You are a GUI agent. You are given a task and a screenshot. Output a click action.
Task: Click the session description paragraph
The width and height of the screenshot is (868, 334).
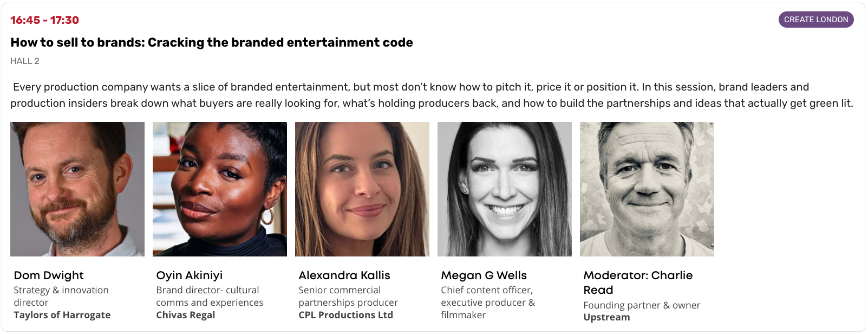[432, 95]
